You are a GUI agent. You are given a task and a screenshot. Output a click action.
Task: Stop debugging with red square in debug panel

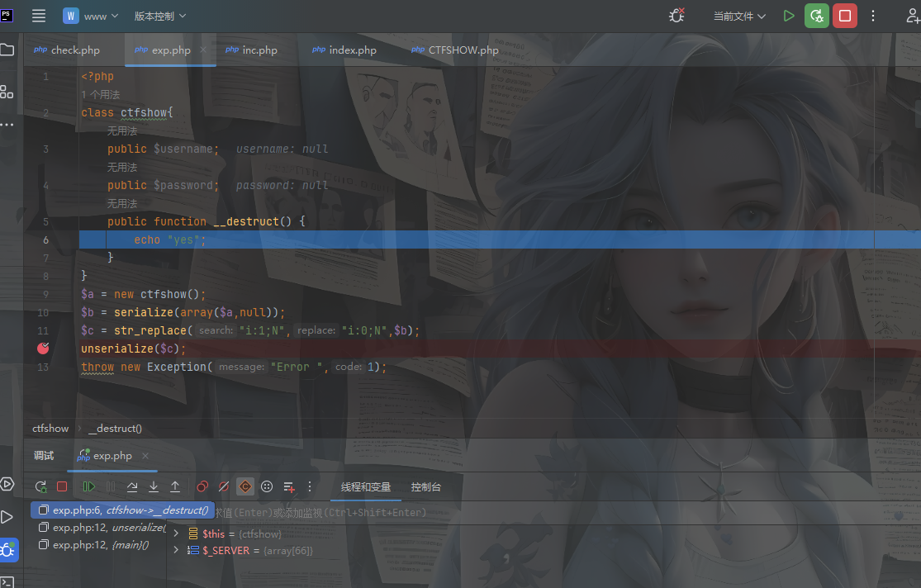[62, 487]
